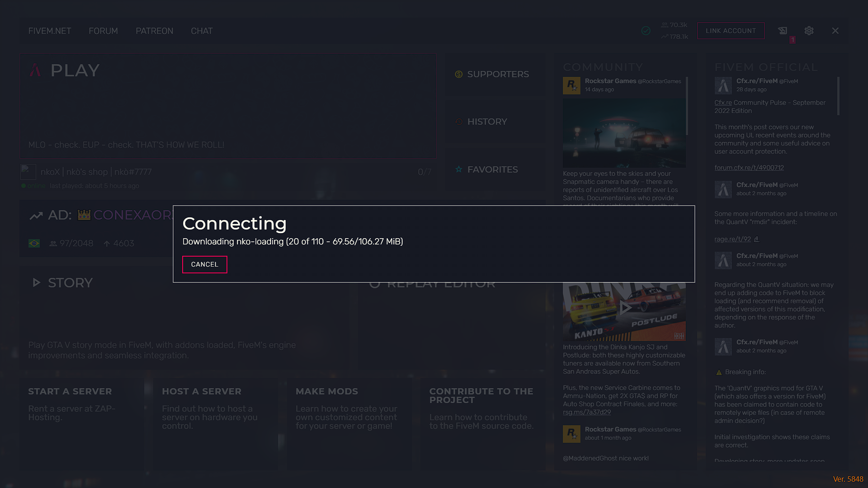Open the HOST A SERVER card

click(215, 424)
